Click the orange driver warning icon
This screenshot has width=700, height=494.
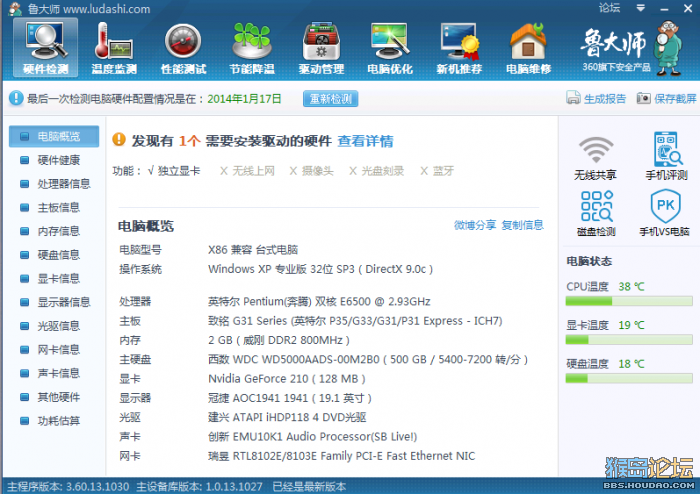(x=119, y=139)
